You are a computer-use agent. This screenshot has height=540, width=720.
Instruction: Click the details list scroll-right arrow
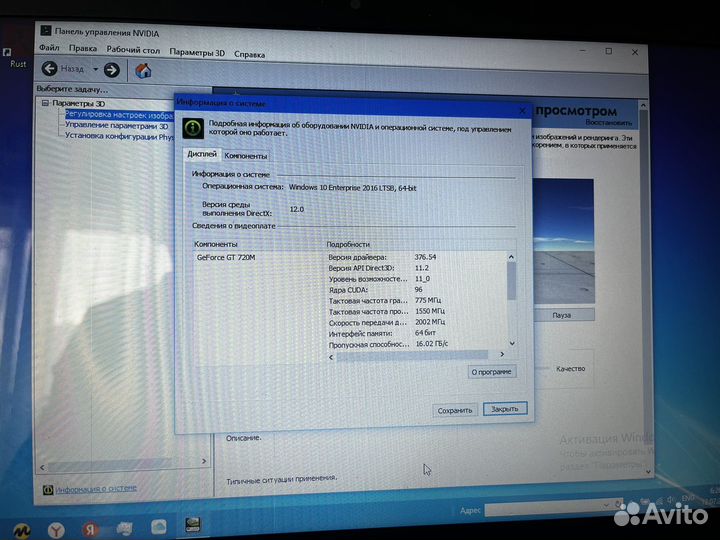[x=501, y=354]
